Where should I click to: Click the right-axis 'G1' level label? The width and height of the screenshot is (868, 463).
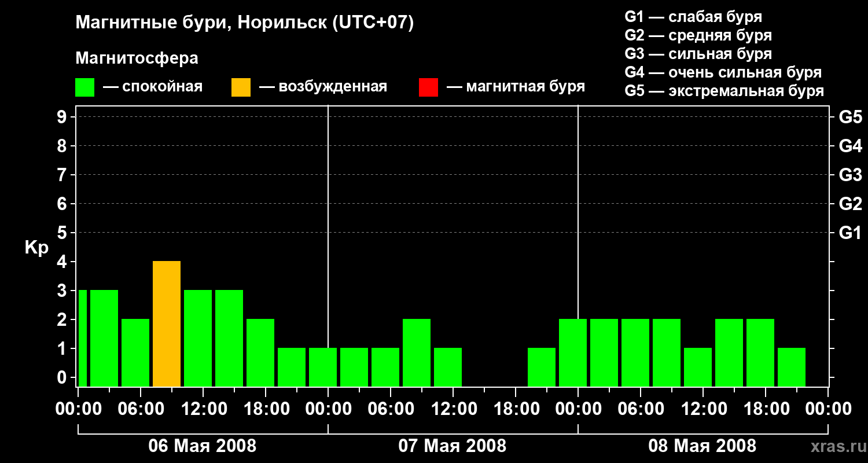(850, 233)
